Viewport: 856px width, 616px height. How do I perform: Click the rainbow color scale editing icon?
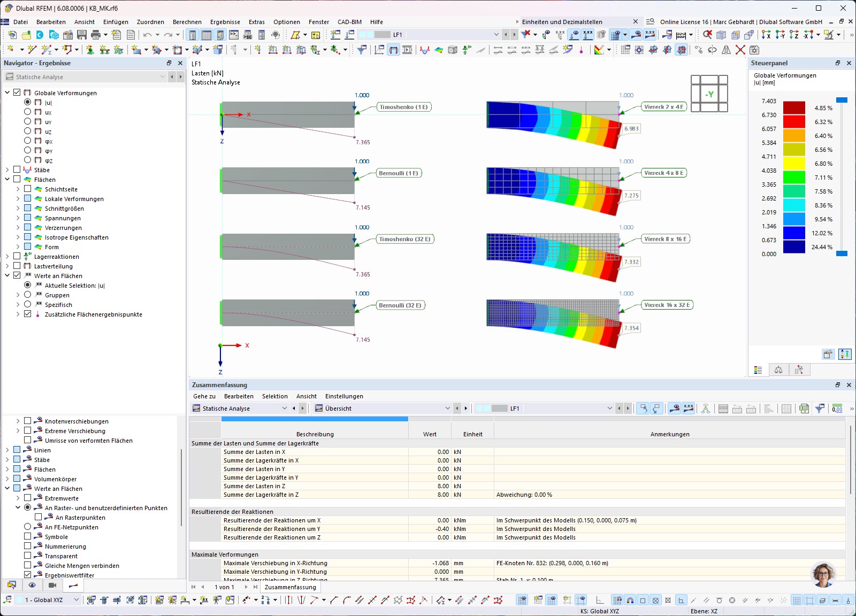coord(599,49)
